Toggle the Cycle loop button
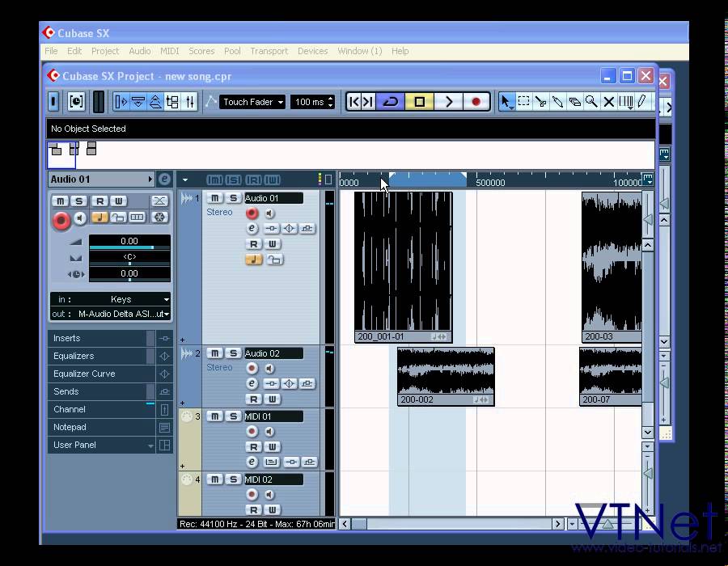The height and width of the screenshot is (566, 728). (x=391, y=102)
